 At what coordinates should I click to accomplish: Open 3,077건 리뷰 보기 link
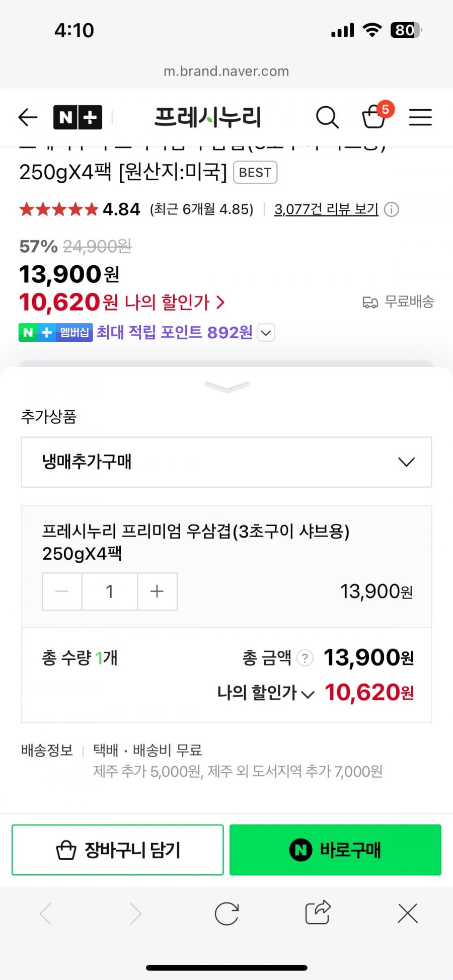tap(326, 209)
